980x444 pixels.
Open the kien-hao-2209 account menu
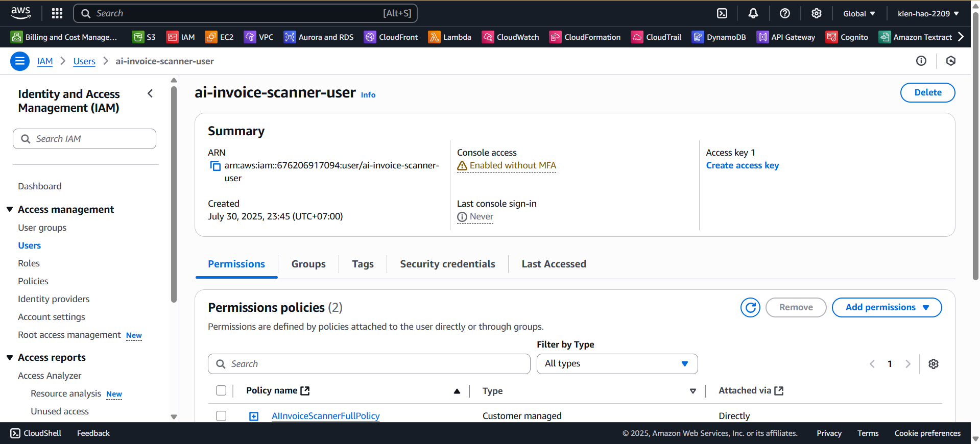click(928, 14)
